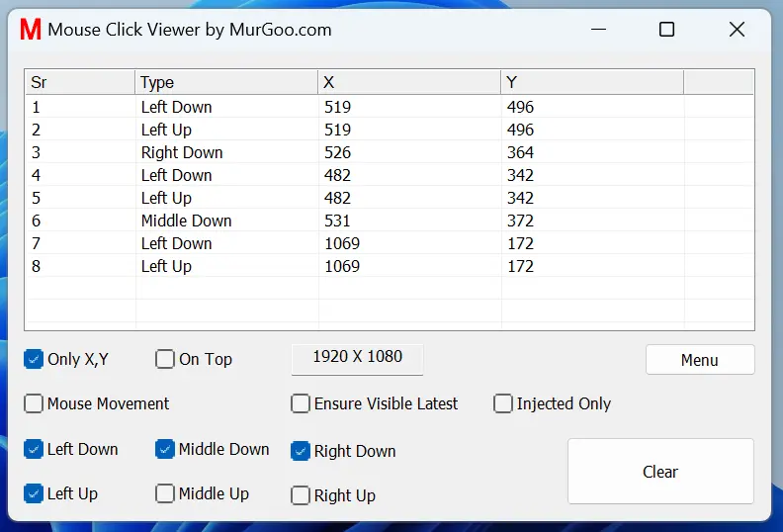Click Y value 342 in row 5
The image size is (783, 532).
(520, 198)
